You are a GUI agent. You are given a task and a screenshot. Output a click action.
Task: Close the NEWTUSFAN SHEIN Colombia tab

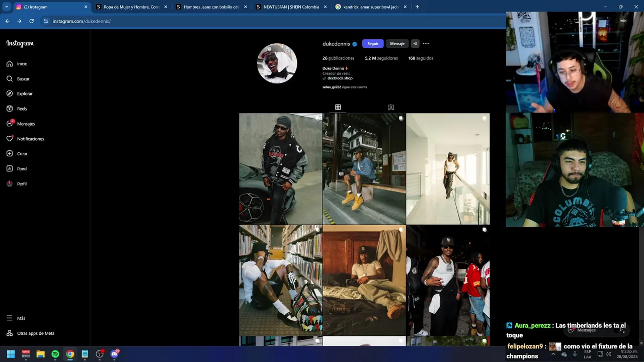point(325,7)
